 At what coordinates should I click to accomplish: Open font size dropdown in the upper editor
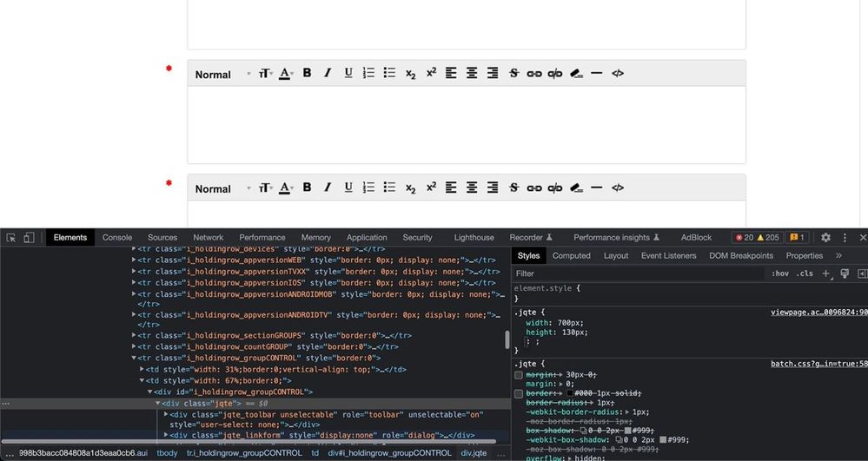click(x=265, y=73)
